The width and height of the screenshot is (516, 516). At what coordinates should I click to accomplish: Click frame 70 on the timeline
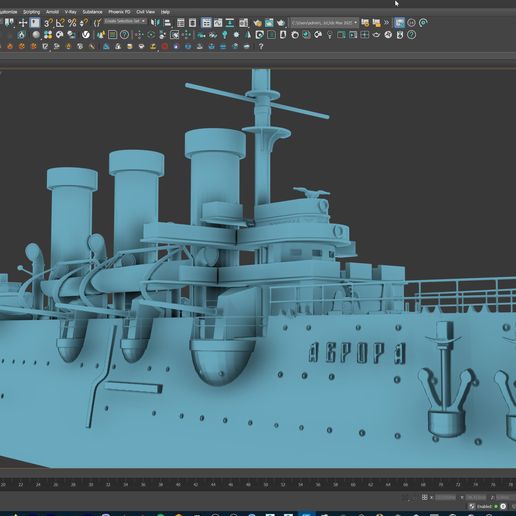(440, 484)
